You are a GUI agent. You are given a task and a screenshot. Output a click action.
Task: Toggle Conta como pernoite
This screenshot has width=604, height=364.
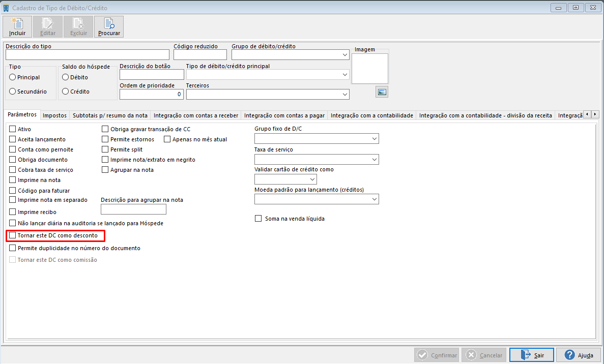[13, 149]
